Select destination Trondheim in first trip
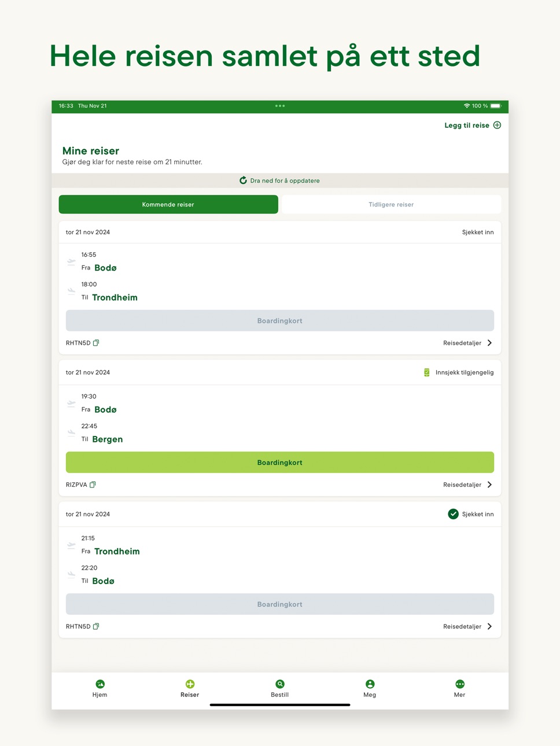The width and height of the screenshot is (560, 746). (x=115, y=297)
